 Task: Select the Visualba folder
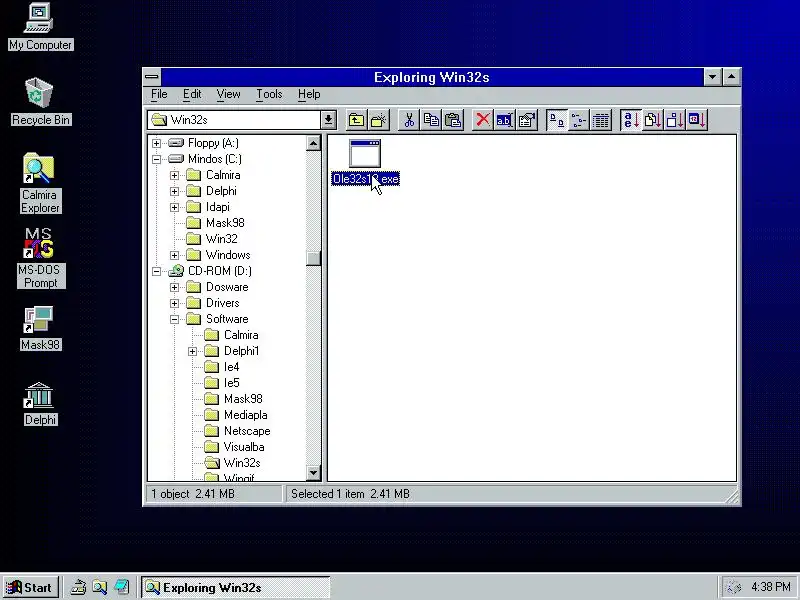click(234, 447)
